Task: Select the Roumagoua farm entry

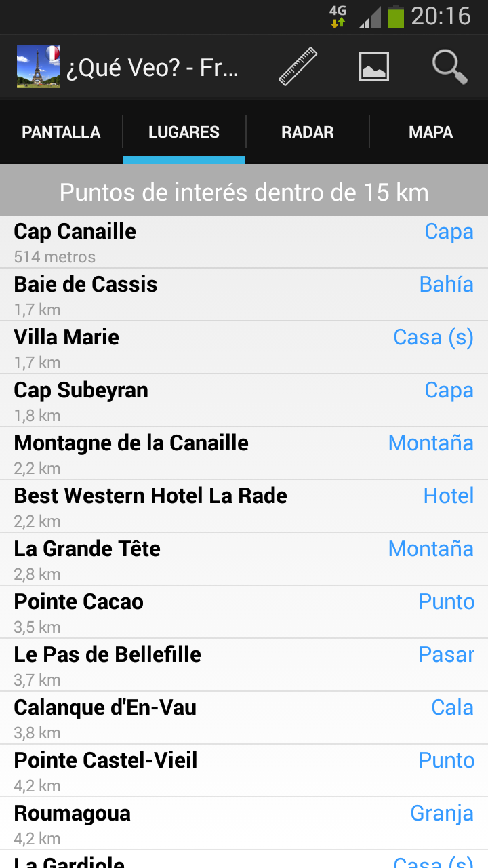Action: click(x=244, y=824)
